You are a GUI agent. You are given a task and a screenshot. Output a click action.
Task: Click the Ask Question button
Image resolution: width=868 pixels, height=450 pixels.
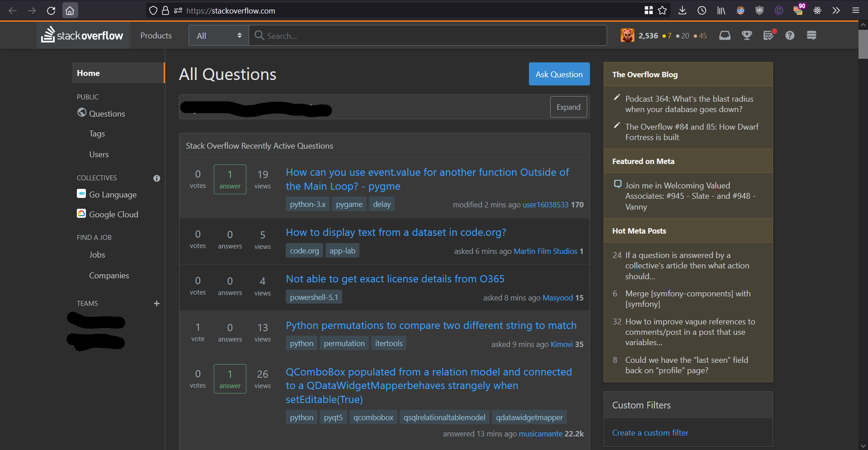click(x=559, y=74)
